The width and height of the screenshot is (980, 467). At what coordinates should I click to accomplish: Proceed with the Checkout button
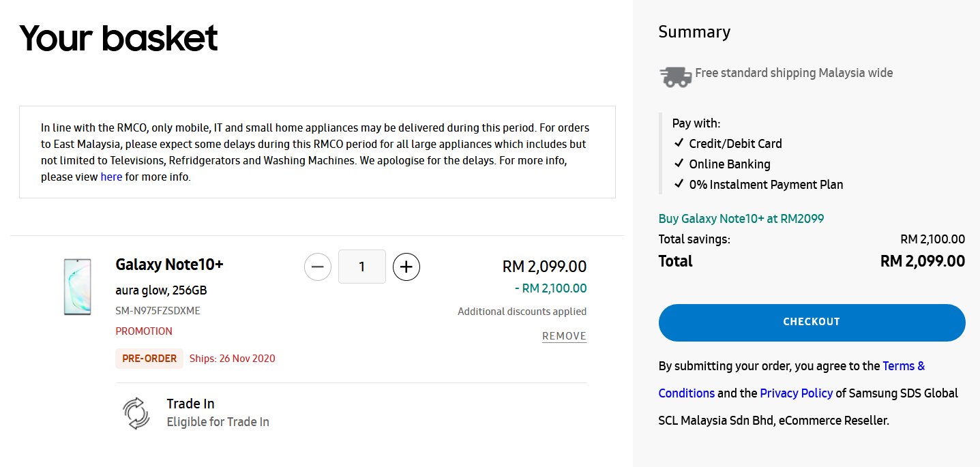[812, 322]
